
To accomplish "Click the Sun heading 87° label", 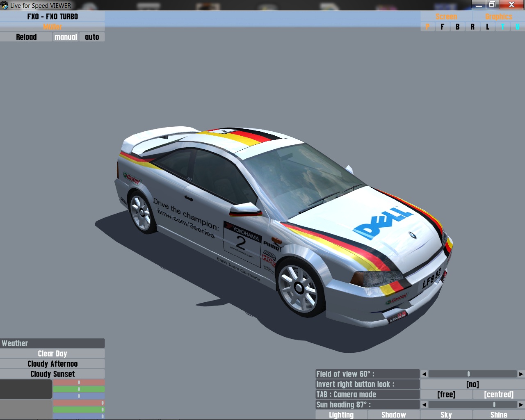I will click(367, 405).
